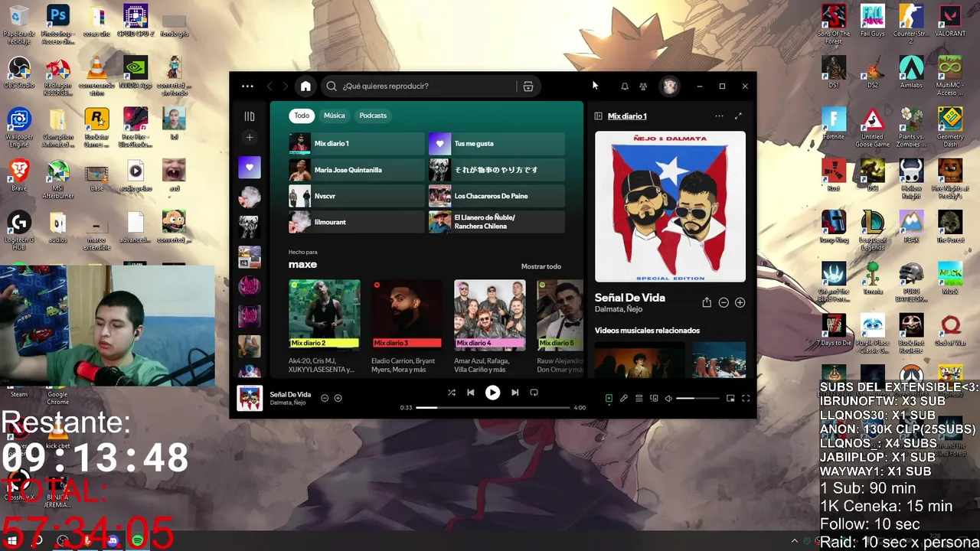Go forward with Spotify's right arrow
Viewport: 980px width, 551px height.
285,86
